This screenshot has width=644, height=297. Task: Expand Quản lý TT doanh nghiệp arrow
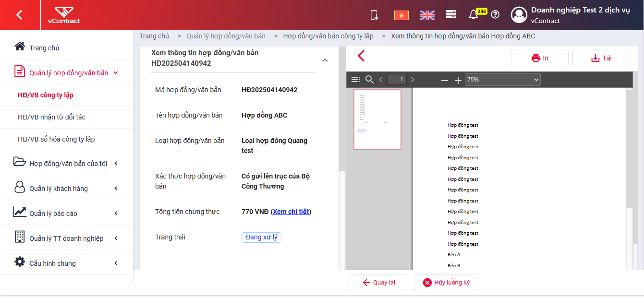[x=116, y=238]
